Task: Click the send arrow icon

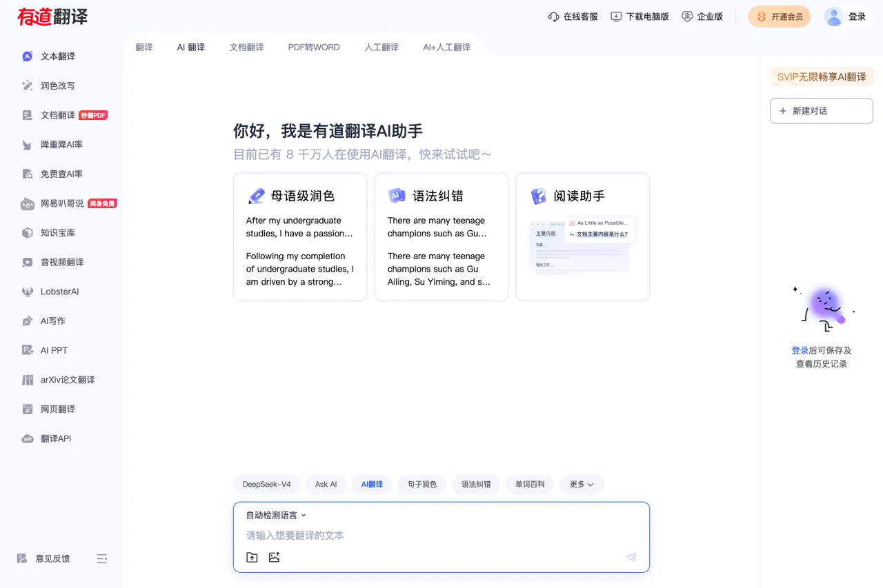Action: (631, 557)
